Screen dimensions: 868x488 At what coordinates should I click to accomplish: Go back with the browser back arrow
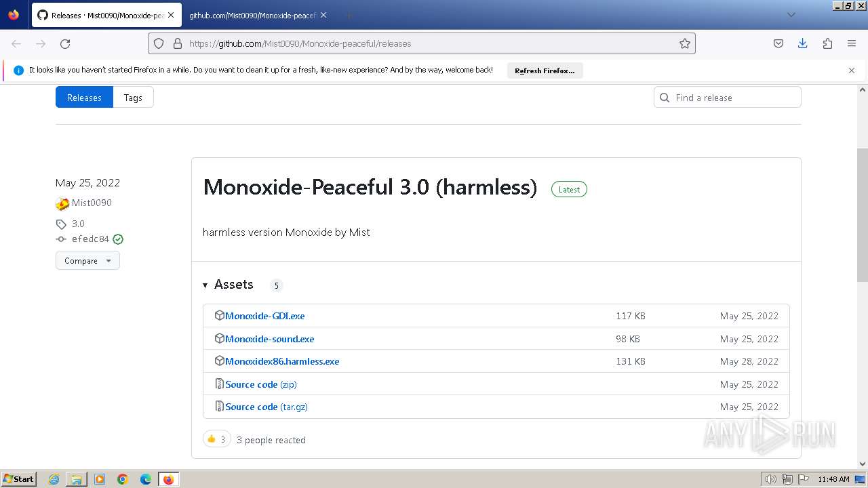[x=16, y=43]
